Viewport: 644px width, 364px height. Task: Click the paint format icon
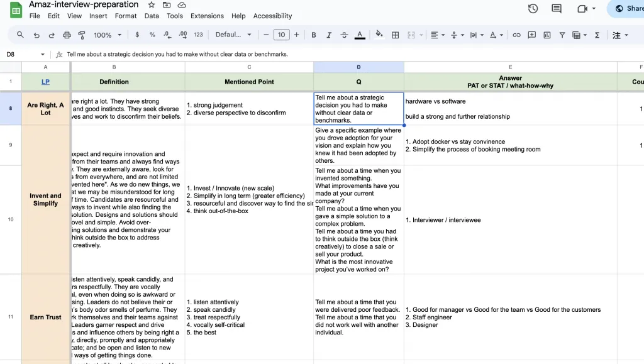pyautogui.click(x=81, y=35)
